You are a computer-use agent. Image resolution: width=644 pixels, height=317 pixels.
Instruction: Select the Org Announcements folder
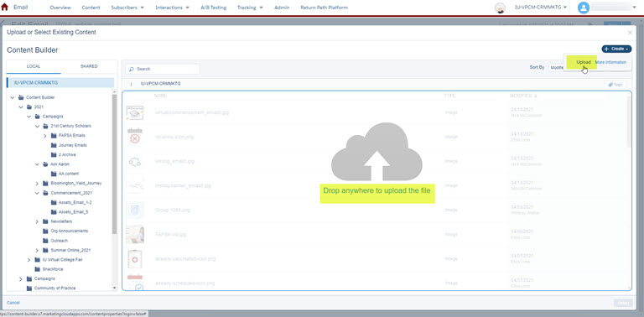click(69, 231)
